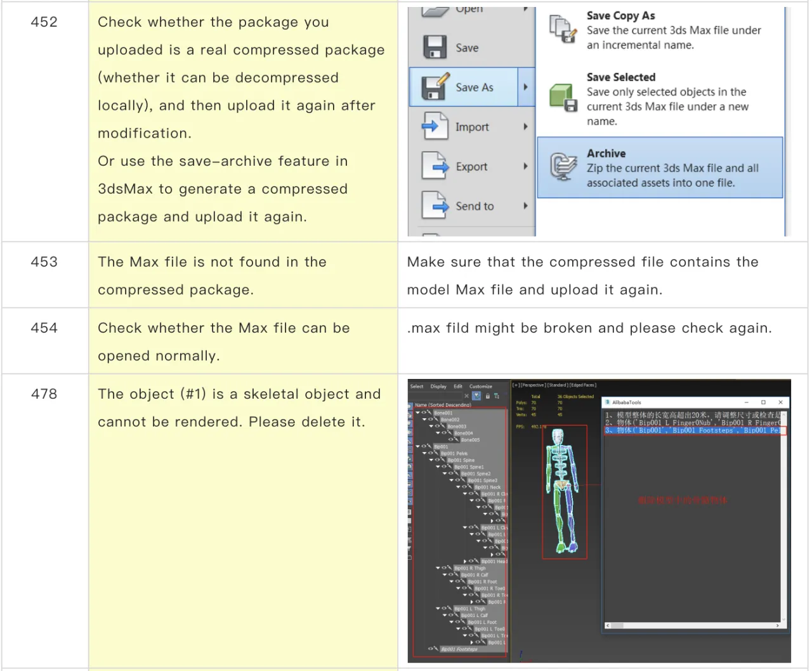Screen dimensions: 812x671
Task: Click the Export document icon
Action: pos(435,166)
